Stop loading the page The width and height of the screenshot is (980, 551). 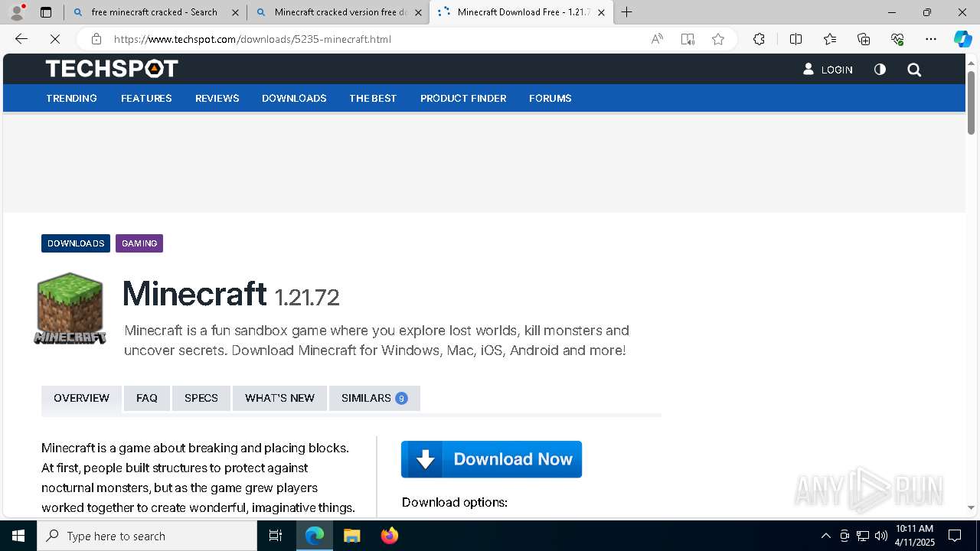[x=55, y=39]
